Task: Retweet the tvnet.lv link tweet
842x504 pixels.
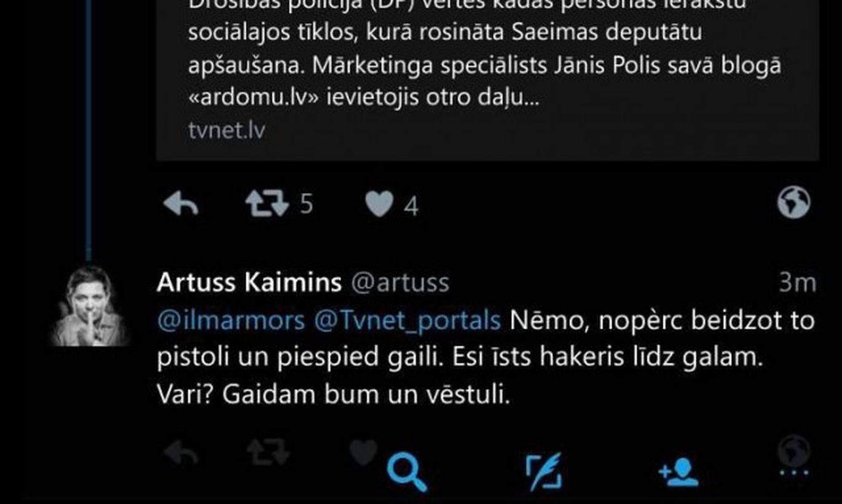Action: (x=267, y=204)
